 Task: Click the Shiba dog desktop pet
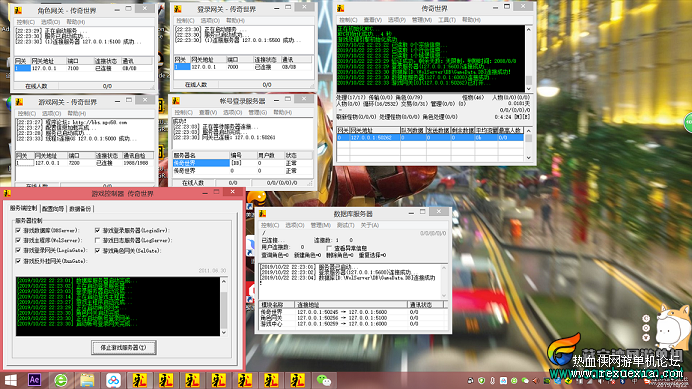point(673,327)
